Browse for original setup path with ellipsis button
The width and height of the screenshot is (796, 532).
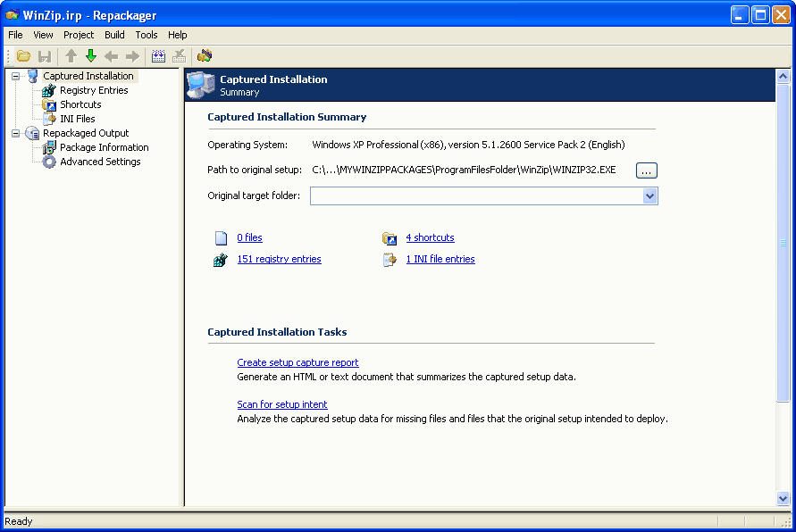[x=647, y=170]
